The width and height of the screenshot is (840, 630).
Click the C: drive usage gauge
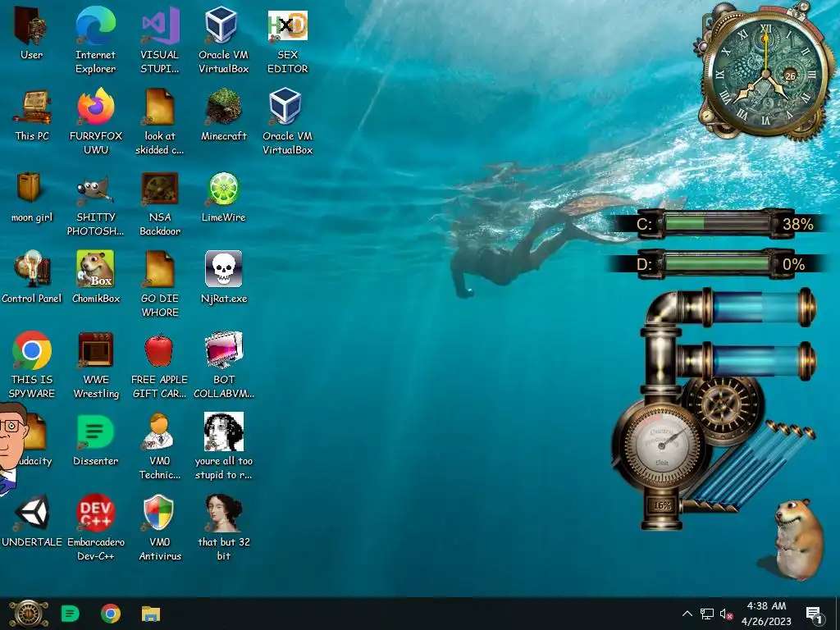click(718, 223)
